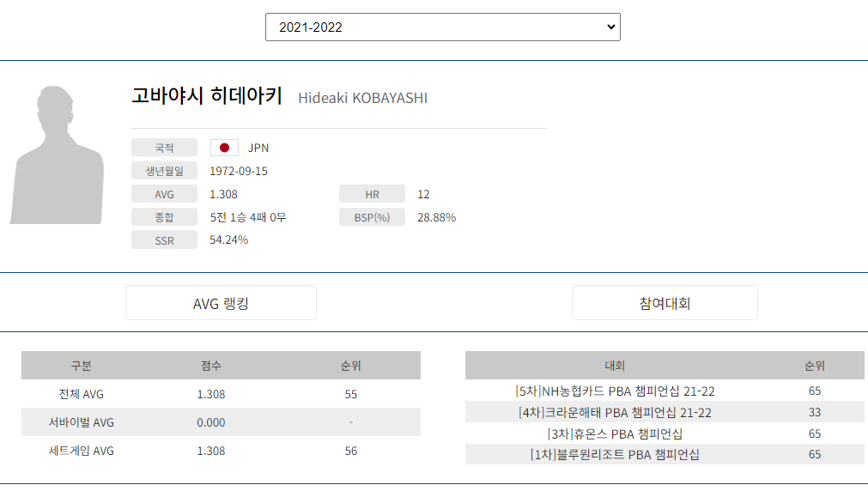Click rank 55 for 전체 AVG
The width and height of the screenshot is (868, 491).
[x=351, y=394]
